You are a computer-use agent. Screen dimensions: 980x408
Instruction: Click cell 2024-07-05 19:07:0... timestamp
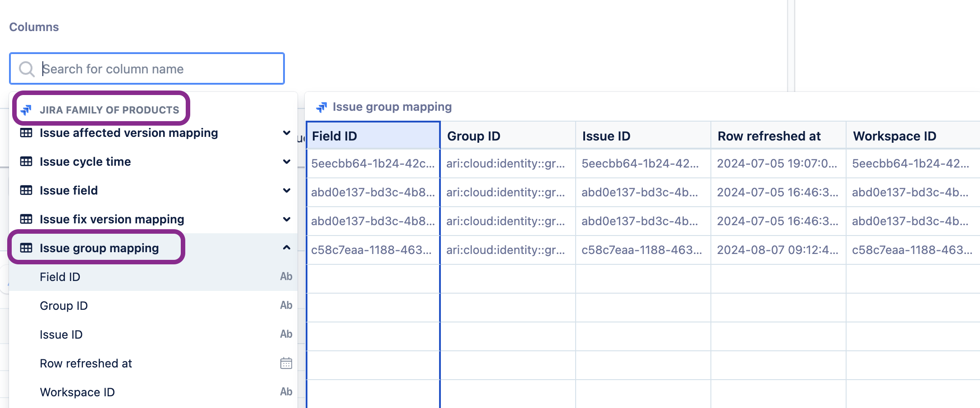click(x=779, y=163)
